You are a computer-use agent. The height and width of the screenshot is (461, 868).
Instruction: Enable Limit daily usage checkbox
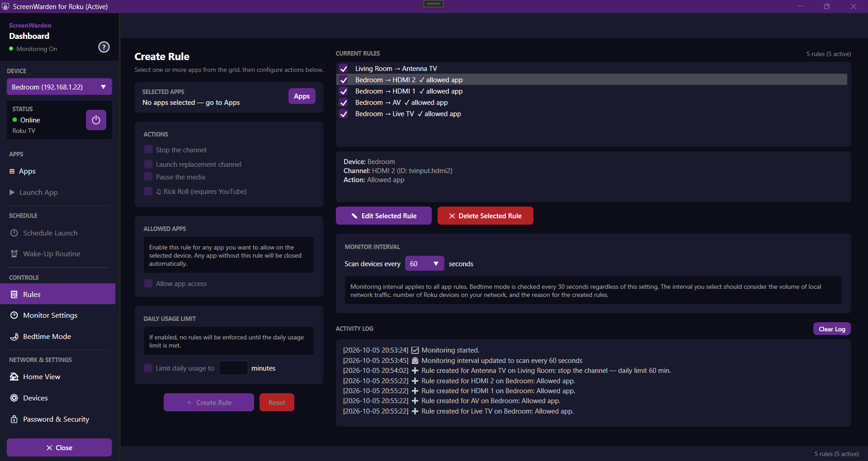coord(148,368)
